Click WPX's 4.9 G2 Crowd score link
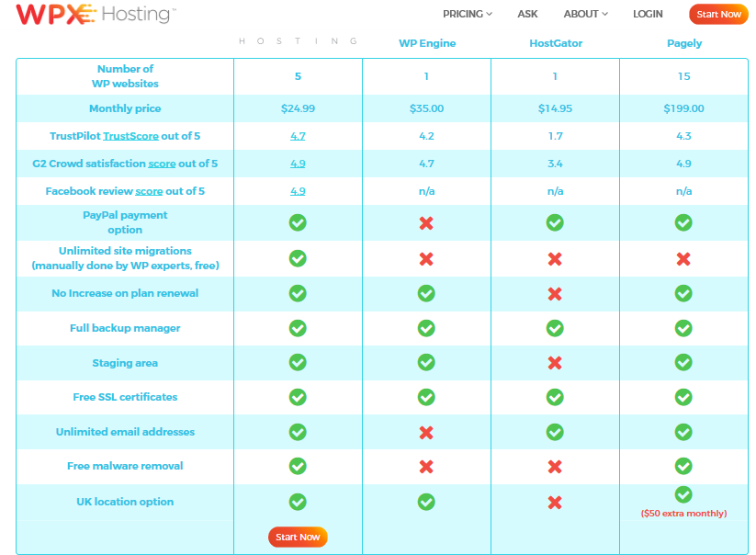This screenshot has width=756, height=555. click(x=298, y=164)
